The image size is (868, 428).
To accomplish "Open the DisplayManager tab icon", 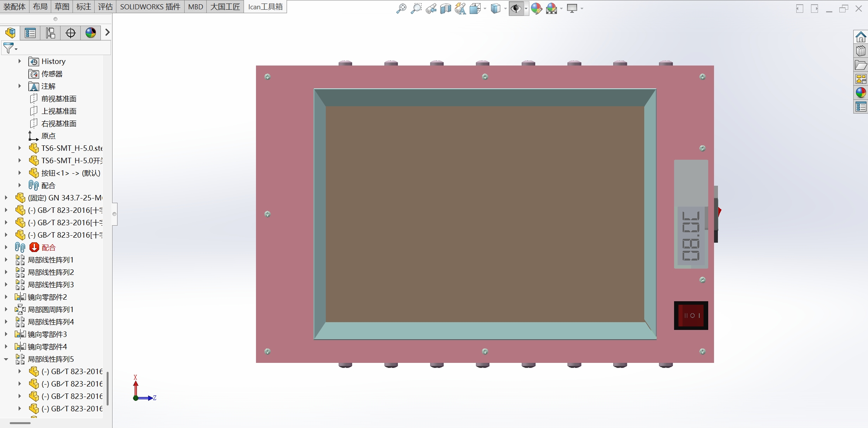I will pos(91,33).
